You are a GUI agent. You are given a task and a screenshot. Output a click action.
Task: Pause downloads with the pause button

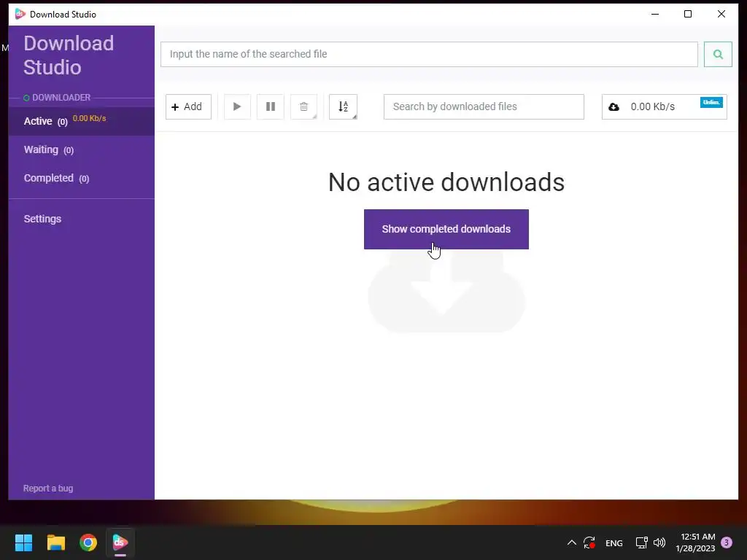271,106
